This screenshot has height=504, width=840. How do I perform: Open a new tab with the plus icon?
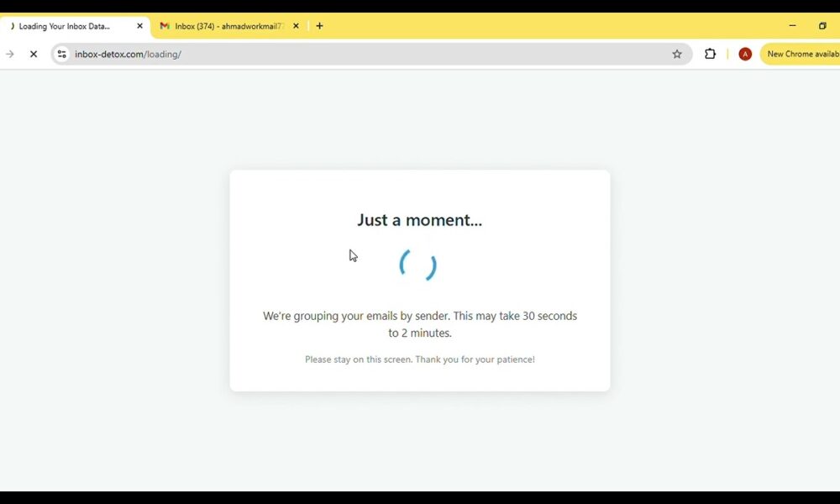tap(319, 26)
